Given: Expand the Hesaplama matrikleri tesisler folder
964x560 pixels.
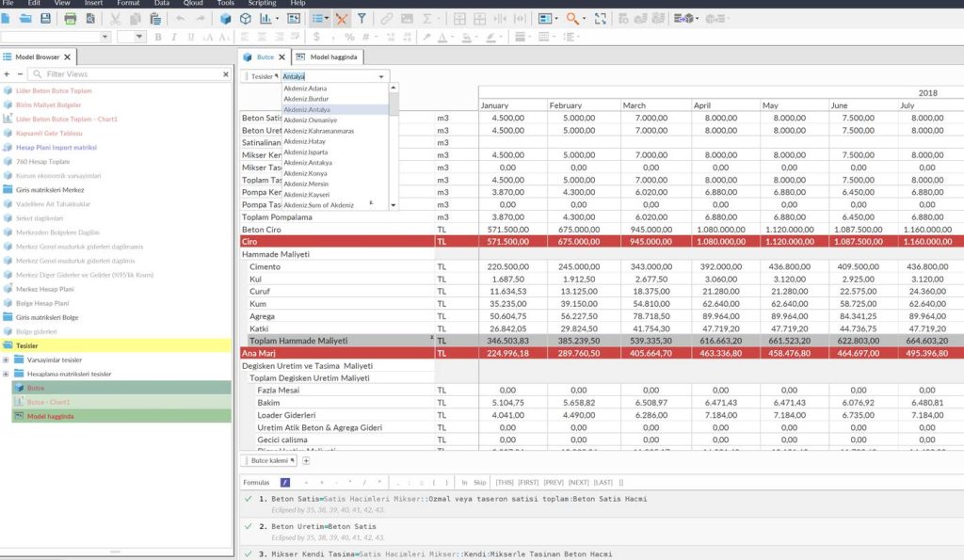Looking at the screenshot, I should point(7,374).
